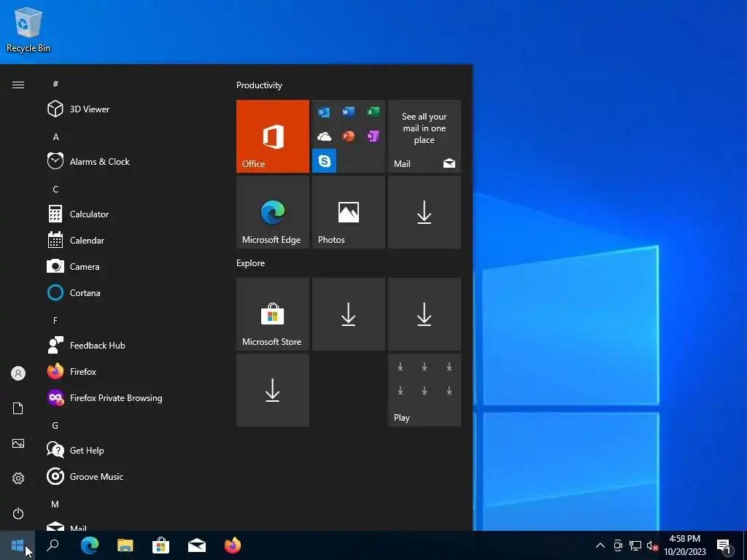
Task: Open the Microsoft Store tile
Action: pos(273,314)
